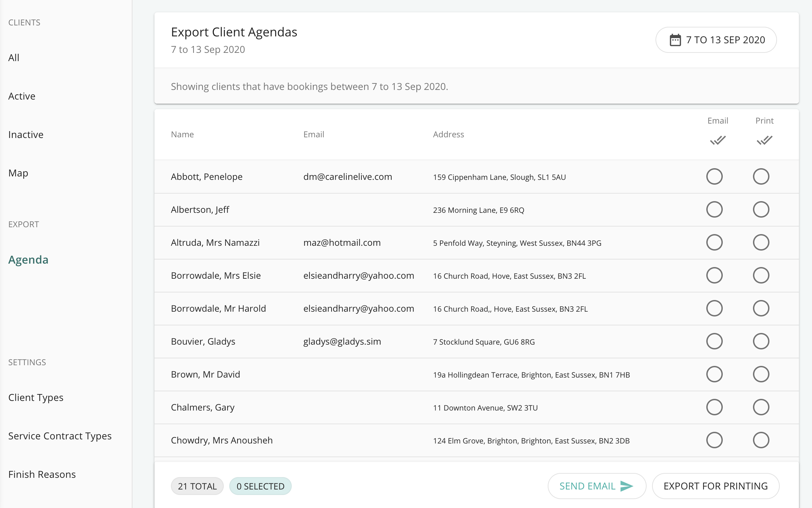Image resolution: width=812 pixels, height=508 pixels.
Task: Click client name Chowdry, Mrs Anousheh
Action: pyautogui.click(x=222, y=440)
